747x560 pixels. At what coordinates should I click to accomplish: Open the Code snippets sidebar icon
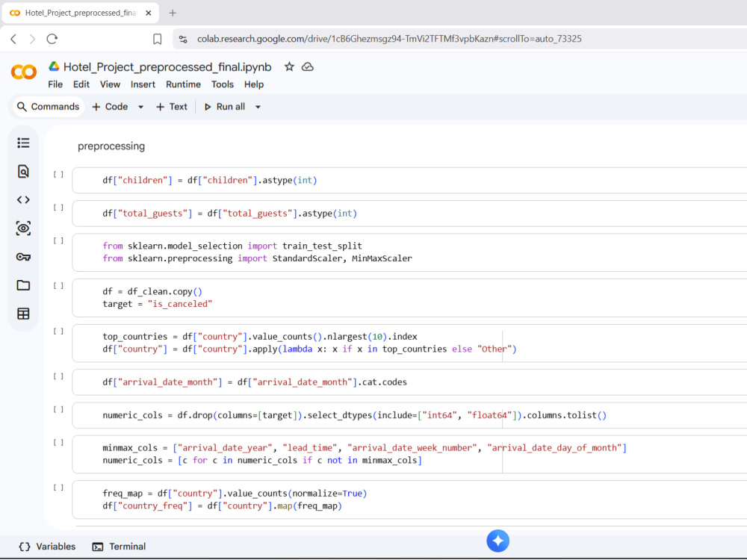click(23, 200)
